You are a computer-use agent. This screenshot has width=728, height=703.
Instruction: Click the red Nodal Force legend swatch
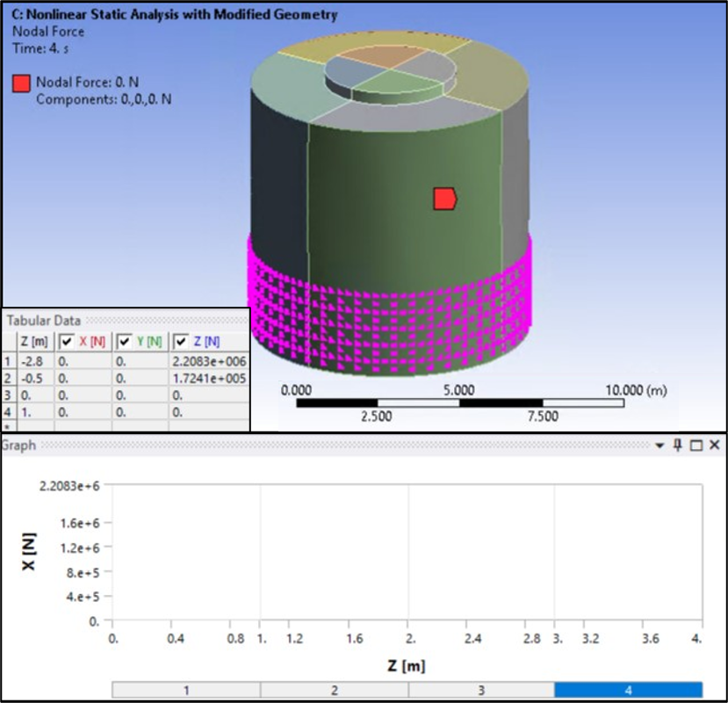[21, 83]
